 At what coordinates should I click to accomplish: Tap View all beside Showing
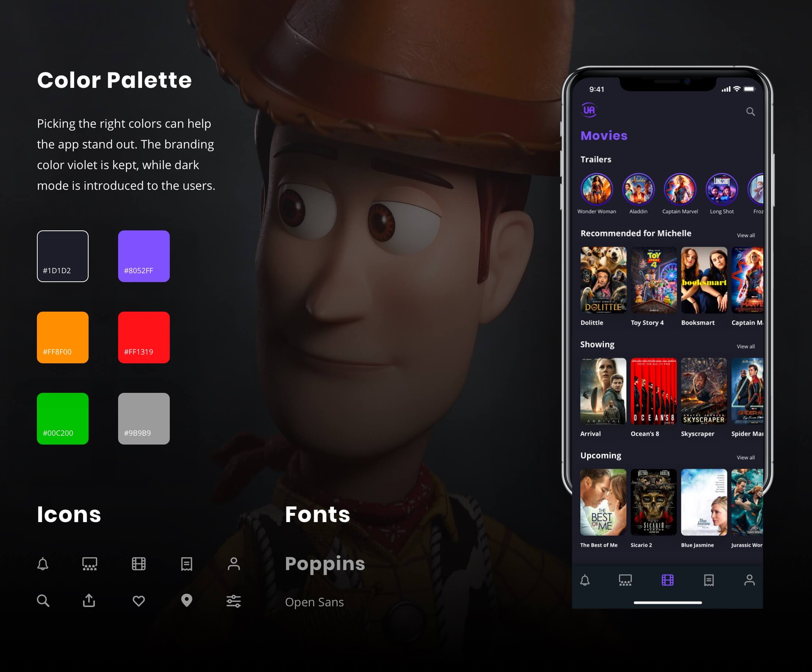point(746,346)
